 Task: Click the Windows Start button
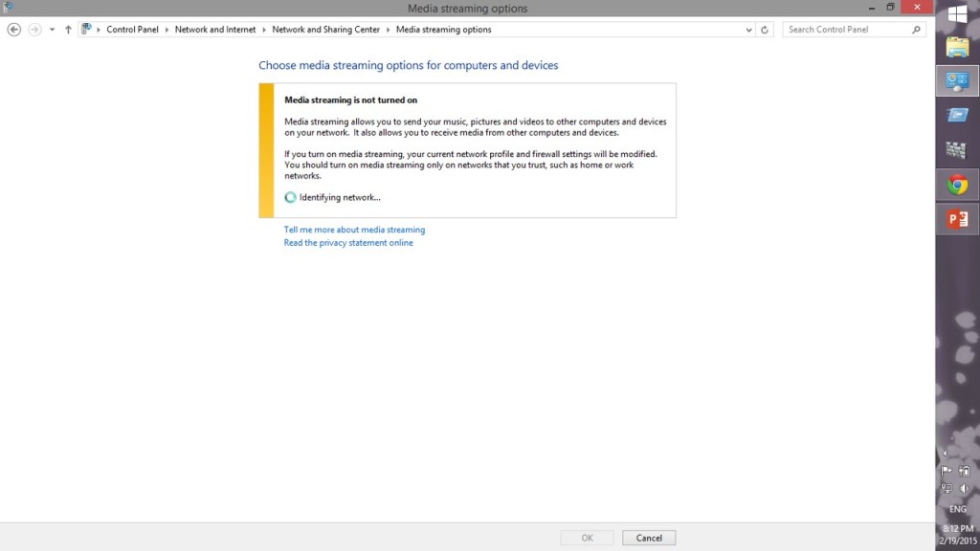(x=957, y=13)
